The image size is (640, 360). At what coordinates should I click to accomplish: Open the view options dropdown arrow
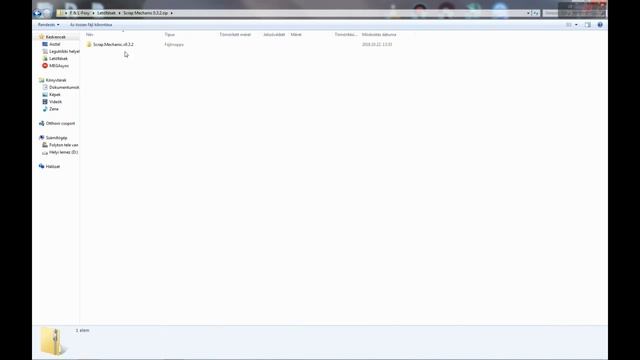[x=576, y=25]
